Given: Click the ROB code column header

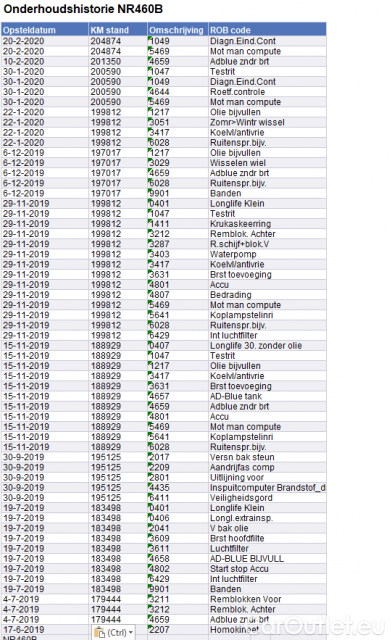Looking at the screenshot, I should (267, 30).
